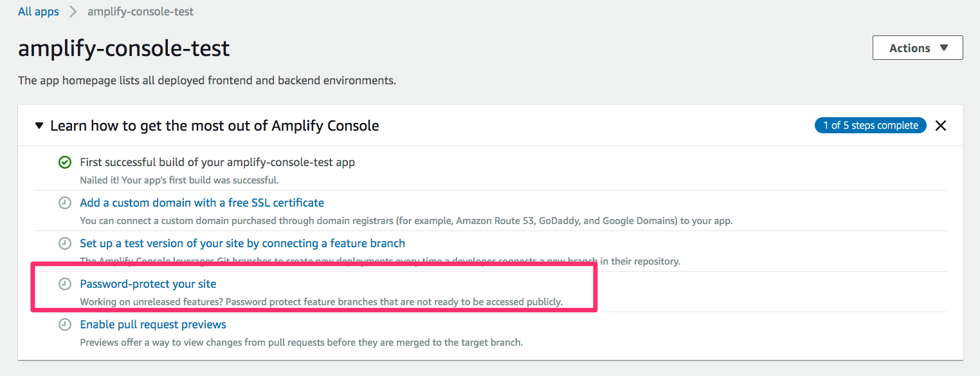Click the 1 of 5 steps complete indicator
980x376 pixels.
pos(870,126)
